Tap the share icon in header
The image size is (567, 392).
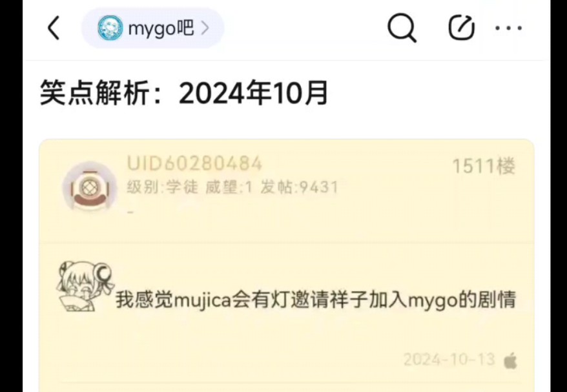point(461,28)
